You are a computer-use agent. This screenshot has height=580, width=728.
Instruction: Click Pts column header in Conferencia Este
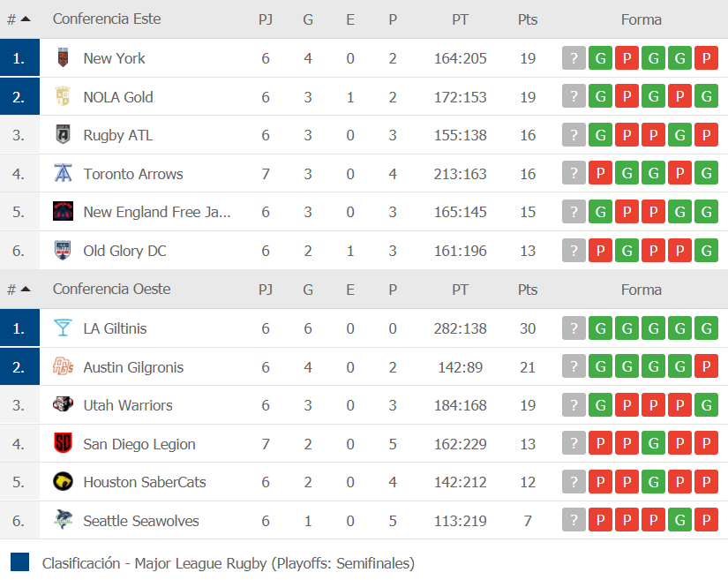tap(528, 19)
